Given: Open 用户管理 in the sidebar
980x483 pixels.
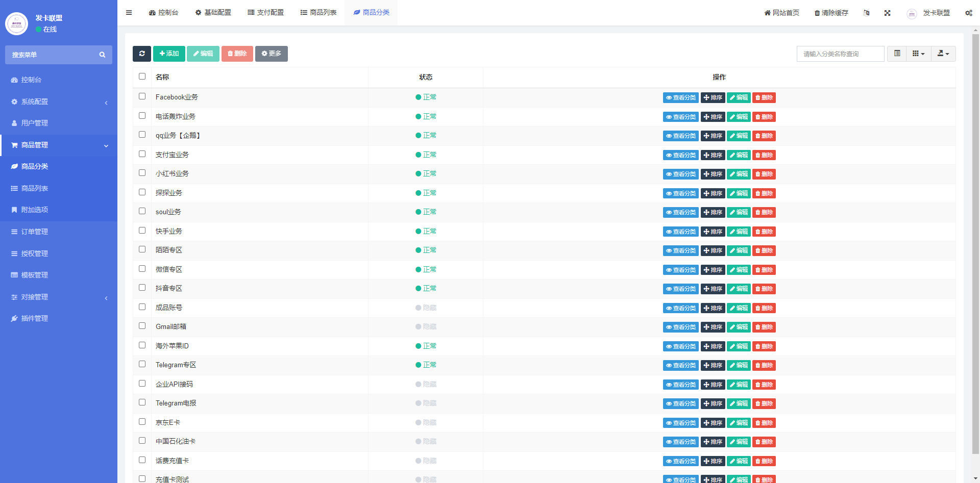Looking at the screenshot, I should 59,123.
